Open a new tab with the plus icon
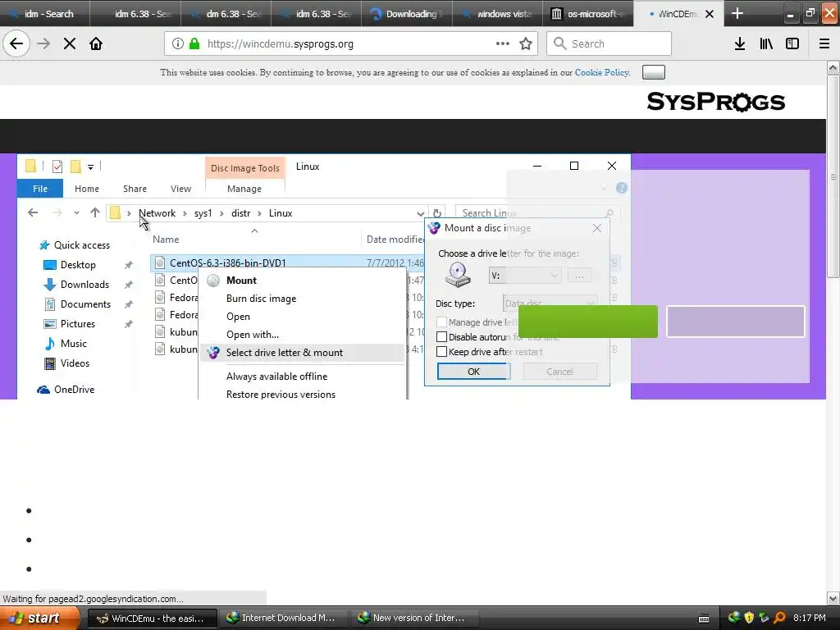Screen dimensions: 840x630 (x=737, y=13)
